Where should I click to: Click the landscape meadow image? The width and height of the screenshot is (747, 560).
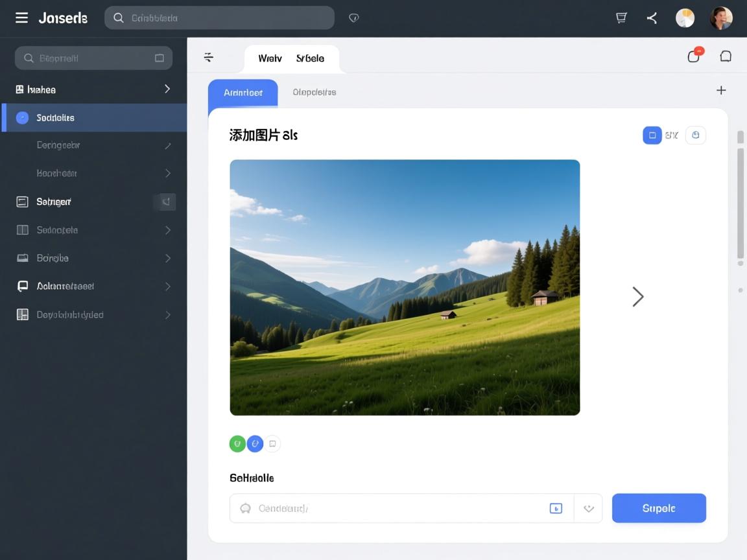click(x=405, y=287)
